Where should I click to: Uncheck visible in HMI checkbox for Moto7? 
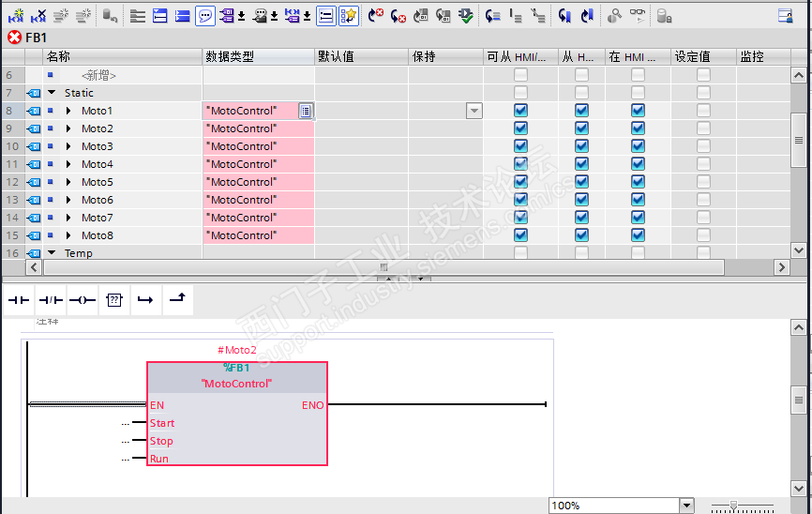tap(638, 217)
